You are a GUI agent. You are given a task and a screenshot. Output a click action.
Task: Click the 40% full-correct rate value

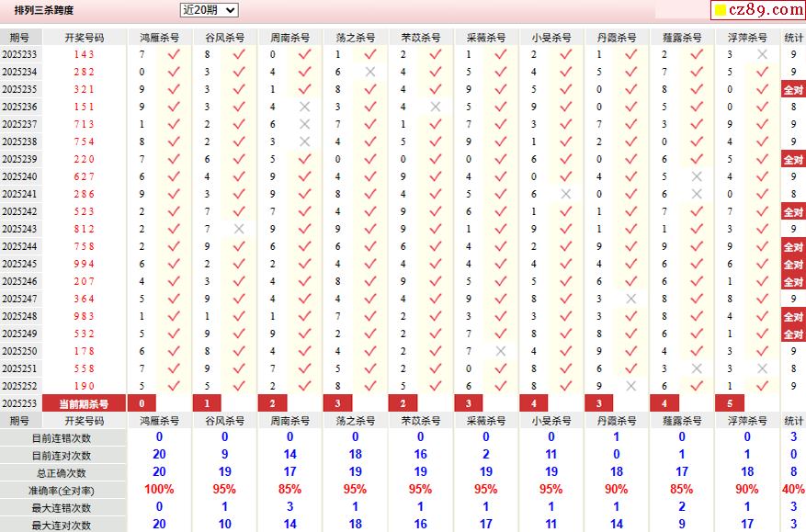tap(793, 490)
